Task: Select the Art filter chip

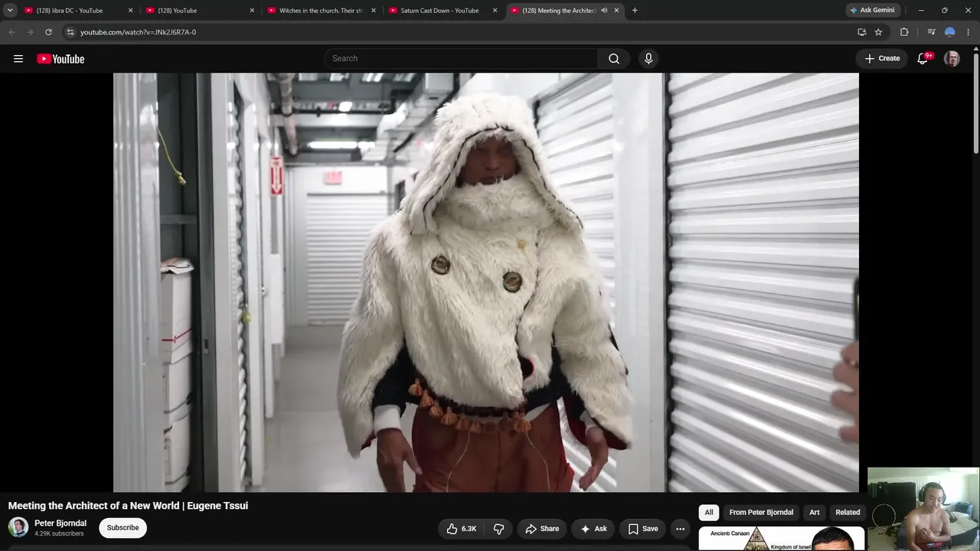Action: click(815, 513)
